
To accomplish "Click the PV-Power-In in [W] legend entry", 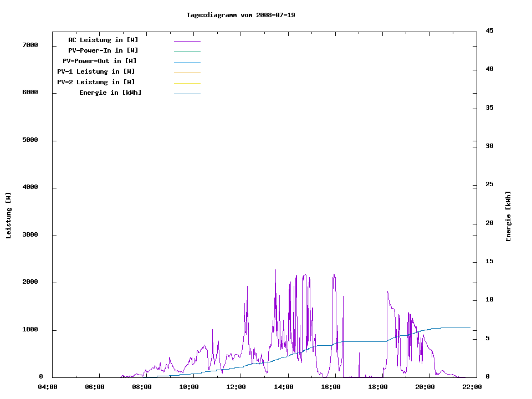I will click(x=103, y=50).
